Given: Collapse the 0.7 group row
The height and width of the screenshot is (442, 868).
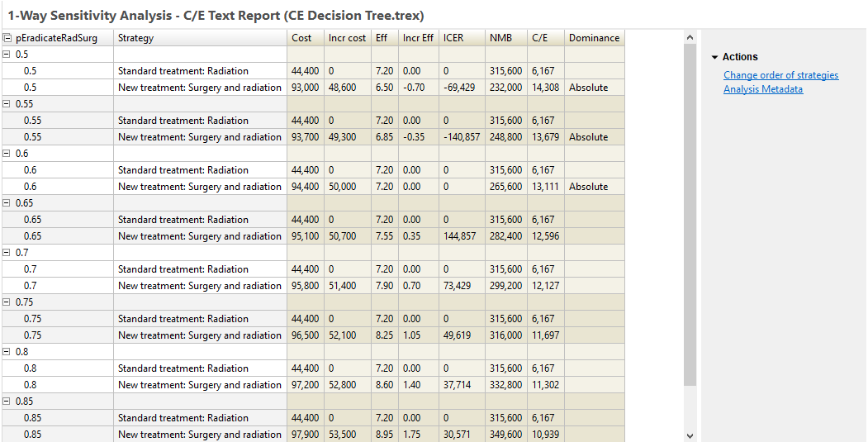Looking at the screenshot, I should (x=7, y=253).
